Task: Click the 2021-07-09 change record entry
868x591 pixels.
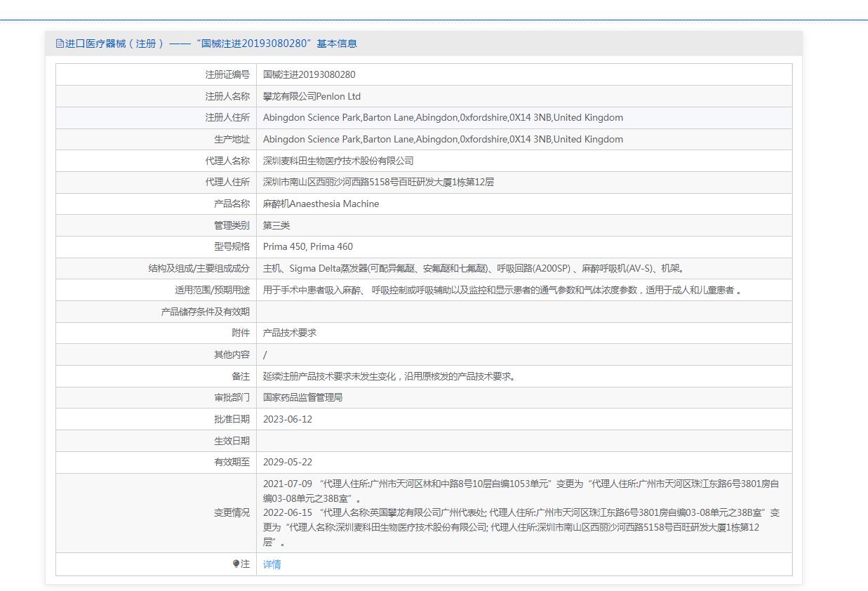Action: pos(520,491)
